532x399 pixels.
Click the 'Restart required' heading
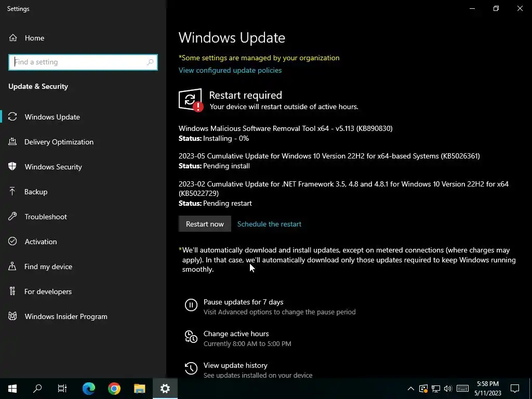coord(245,95)
